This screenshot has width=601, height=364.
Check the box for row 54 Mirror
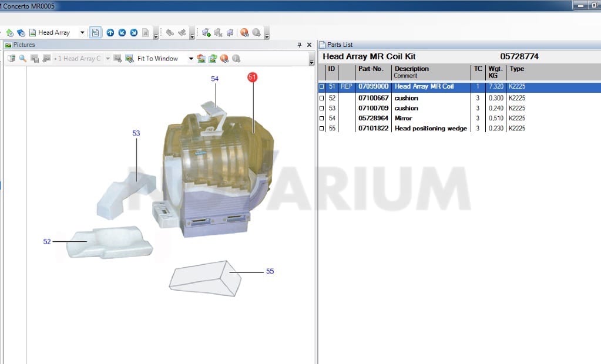tap(322, 119)
